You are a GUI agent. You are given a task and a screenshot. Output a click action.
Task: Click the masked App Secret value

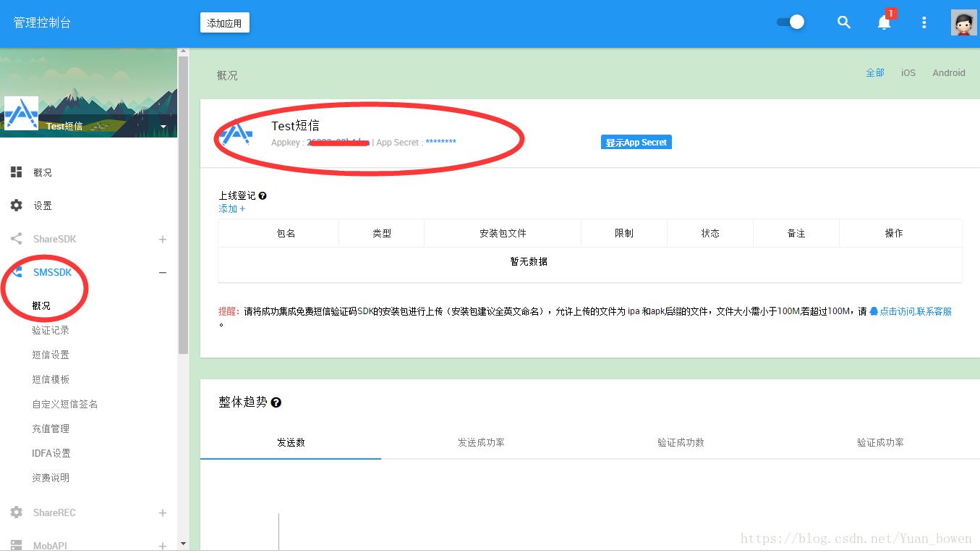[440, 143]
